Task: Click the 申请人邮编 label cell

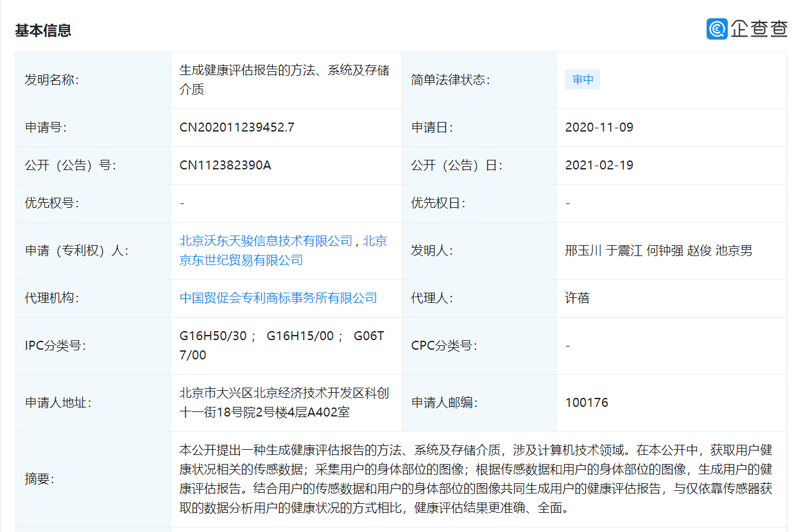Action: pos(479,403)
